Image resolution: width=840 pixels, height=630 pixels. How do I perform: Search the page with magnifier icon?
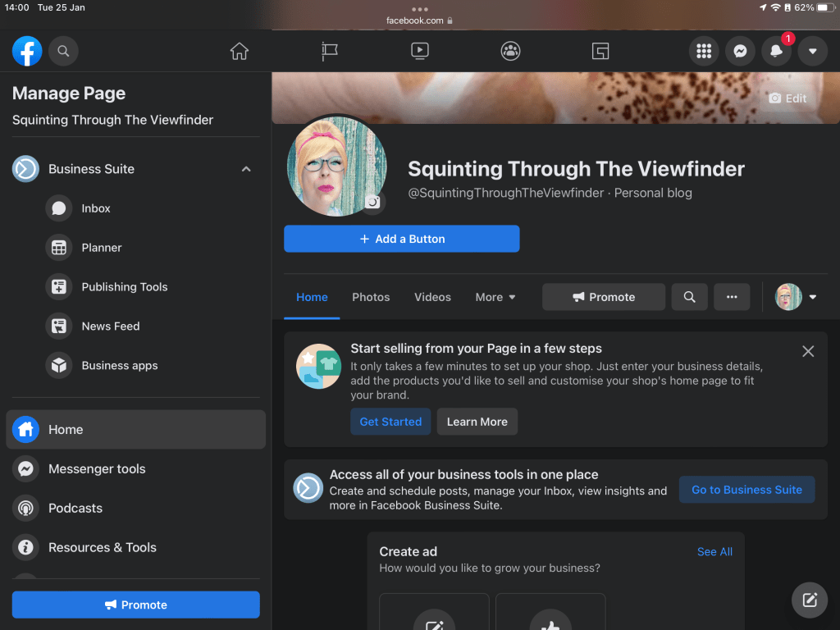(689, 297)
